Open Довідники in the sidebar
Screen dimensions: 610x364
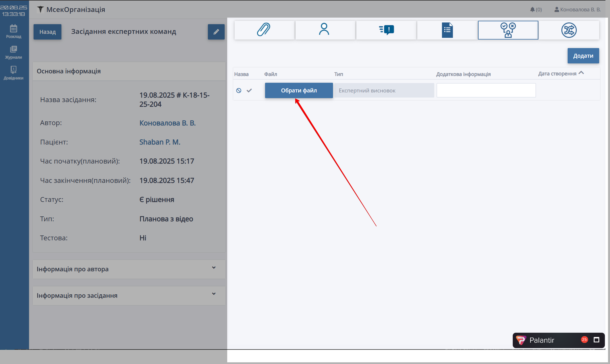[x=14, y=73]
